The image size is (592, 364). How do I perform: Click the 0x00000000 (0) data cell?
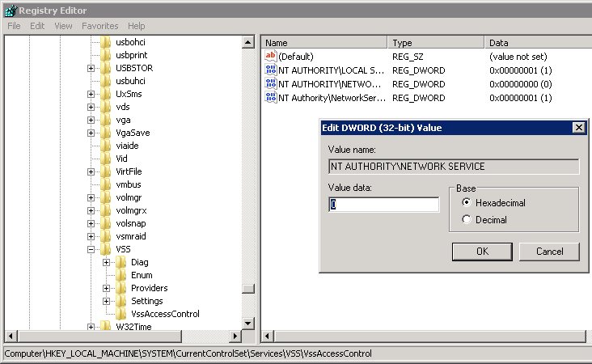tap(521, 84)
